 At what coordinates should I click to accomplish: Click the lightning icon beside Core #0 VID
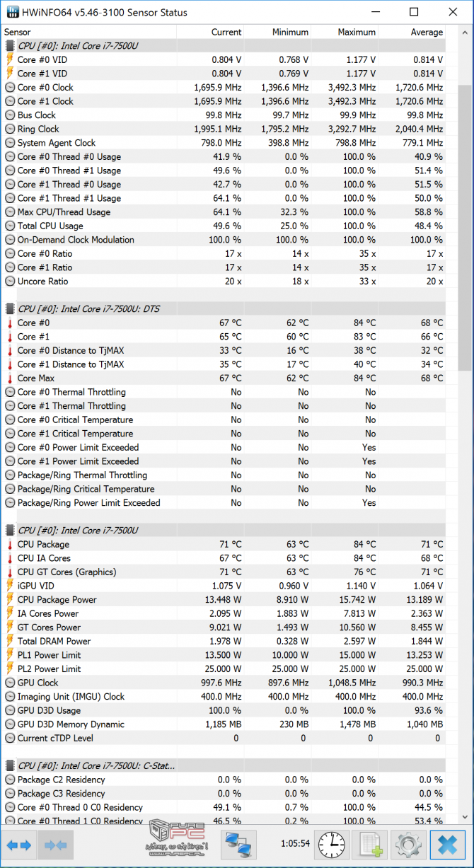[10, 59]
